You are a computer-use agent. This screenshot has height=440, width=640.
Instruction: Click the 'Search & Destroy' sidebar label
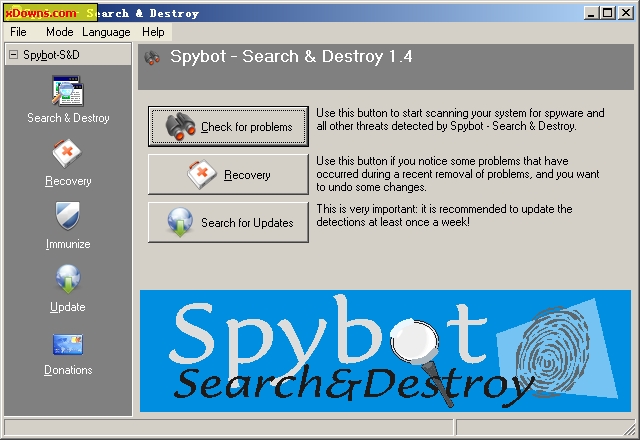[x=68, y=118]
